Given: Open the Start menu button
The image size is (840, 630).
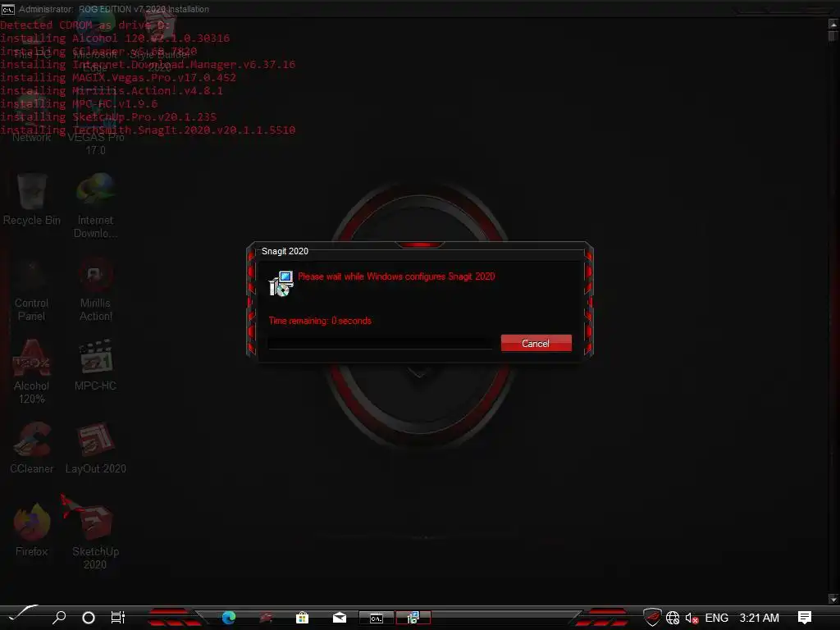Looking at the screenshot, I should coord(22,615).
